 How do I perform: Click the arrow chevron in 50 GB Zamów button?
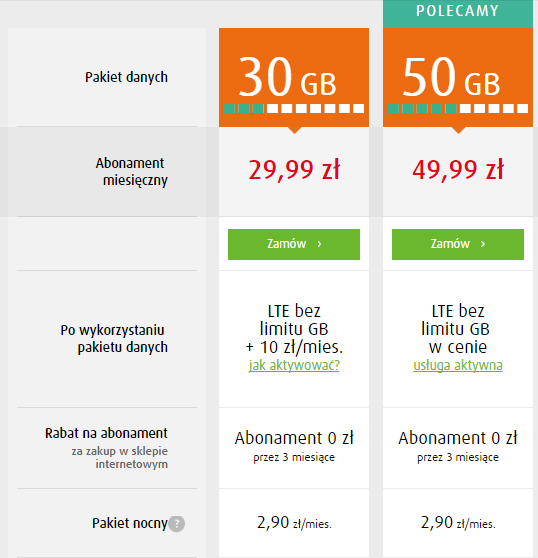(x=483, y=244)
